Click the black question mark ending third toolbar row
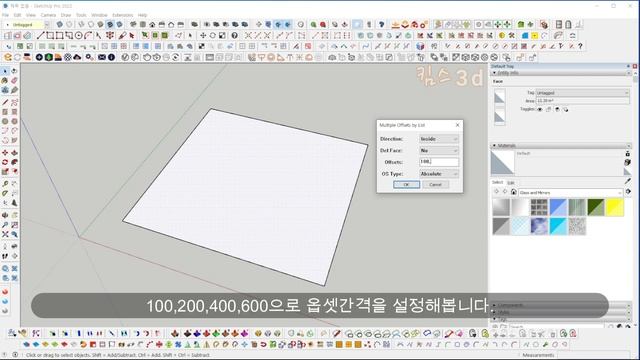 [580, 47]
